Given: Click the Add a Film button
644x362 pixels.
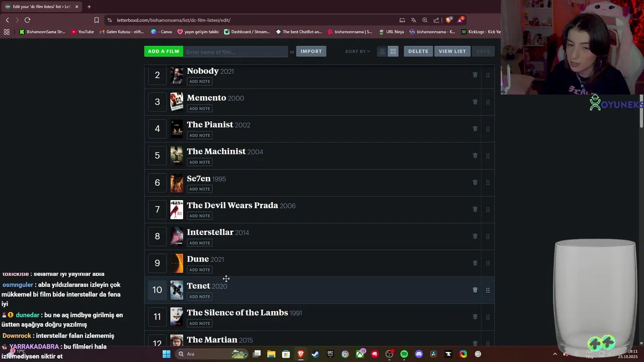Looking at the screenshot, I should click(164, 51).
